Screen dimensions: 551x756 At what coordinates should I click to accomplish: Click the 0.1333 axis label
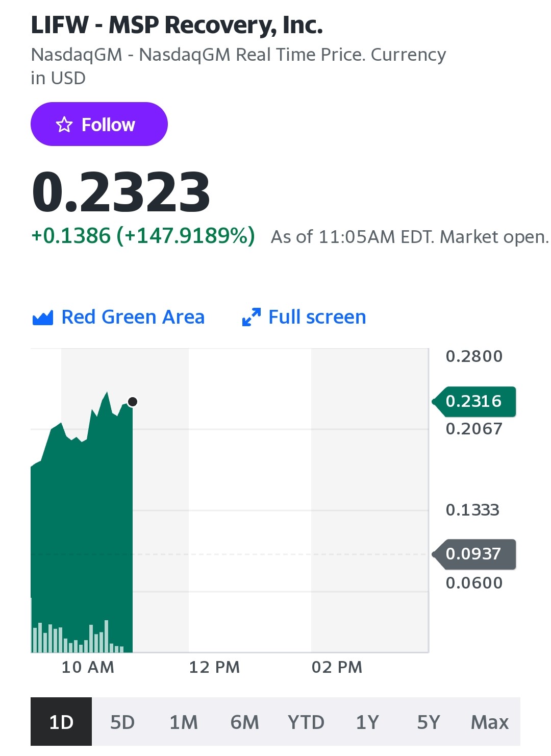click(473, 510)
